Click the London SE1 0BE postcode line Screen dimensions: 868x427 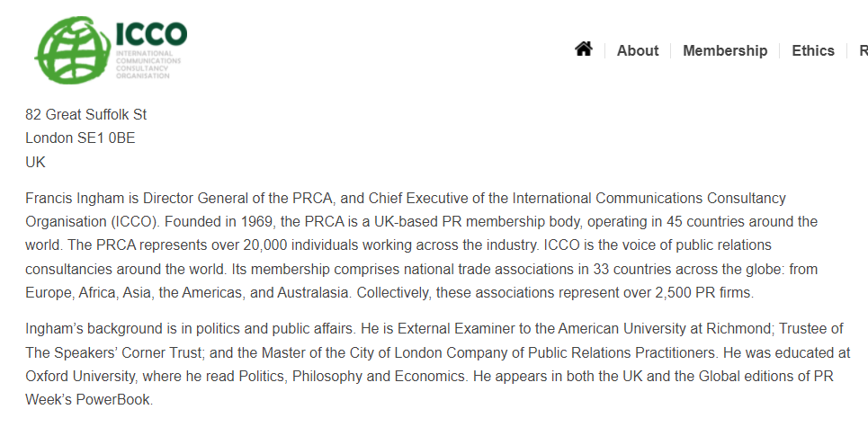(80, 138)
